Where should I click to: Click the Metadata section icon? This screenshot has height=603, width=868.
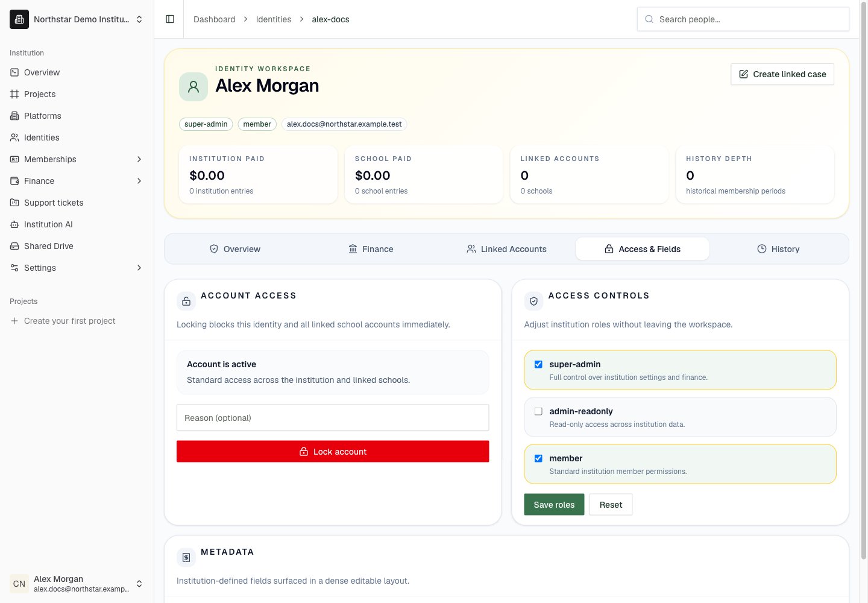pos(186,557)
